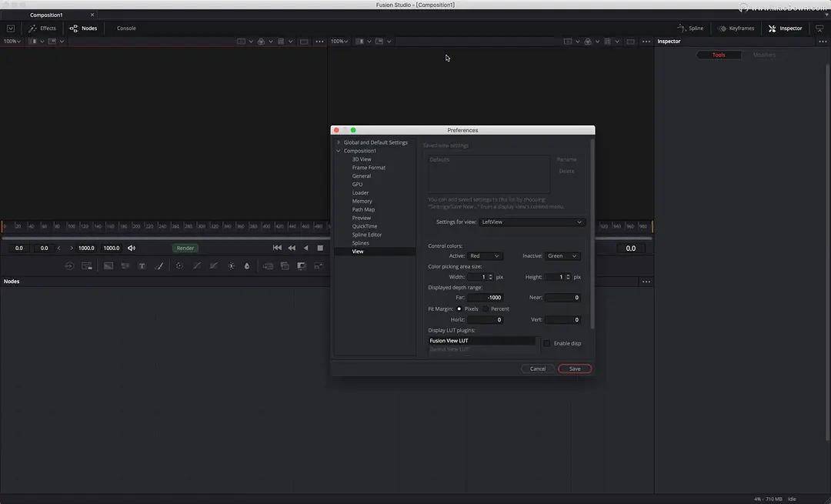Click the Brightness Contrast sun icon
The width and height of the screenshot is (831, 504).
click(231, 266)
